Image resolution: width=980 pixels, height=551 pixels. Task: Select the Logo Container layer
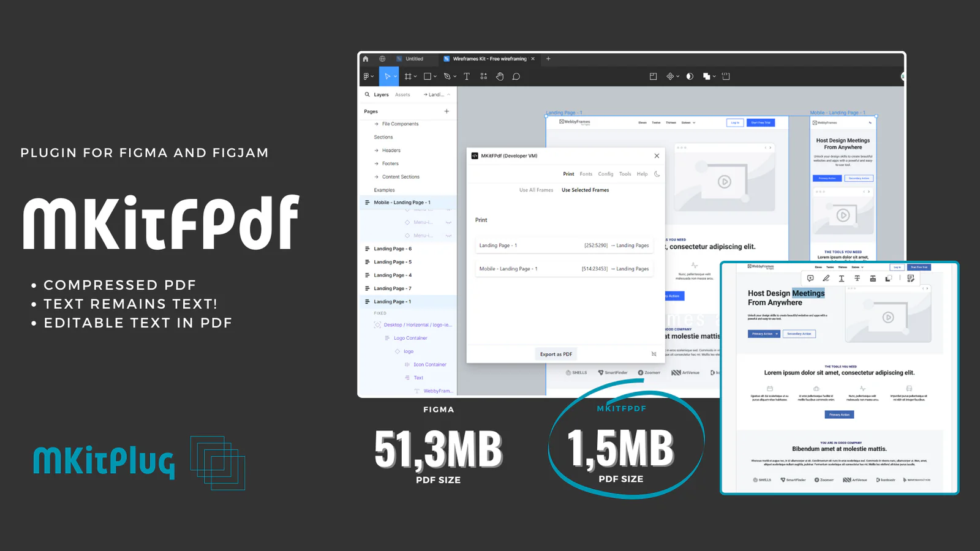click(x=410, y=338)
